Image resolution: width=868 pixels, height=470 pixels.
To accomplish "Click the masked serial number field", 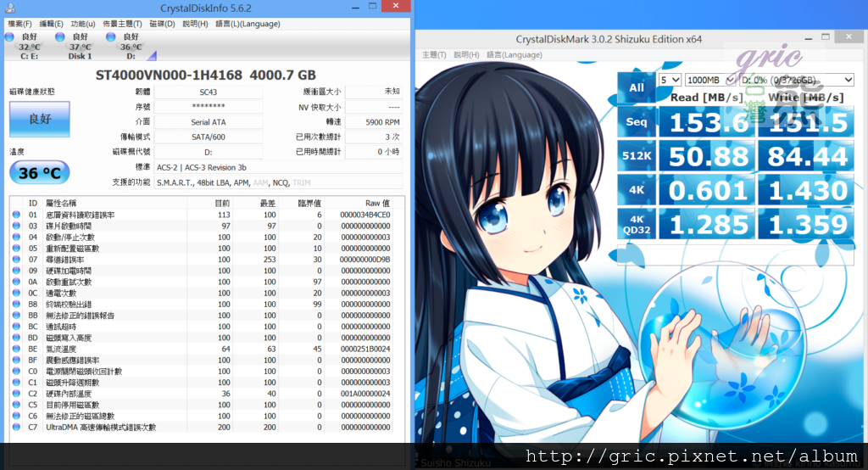I will [209, 107].
